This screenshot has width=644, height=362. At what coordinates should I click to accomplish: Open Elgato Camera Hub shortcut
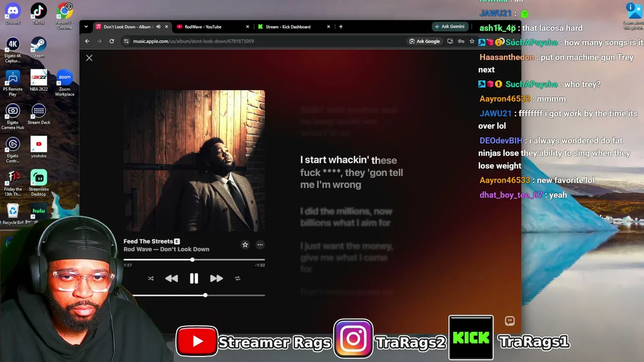(x=13, y=117)
